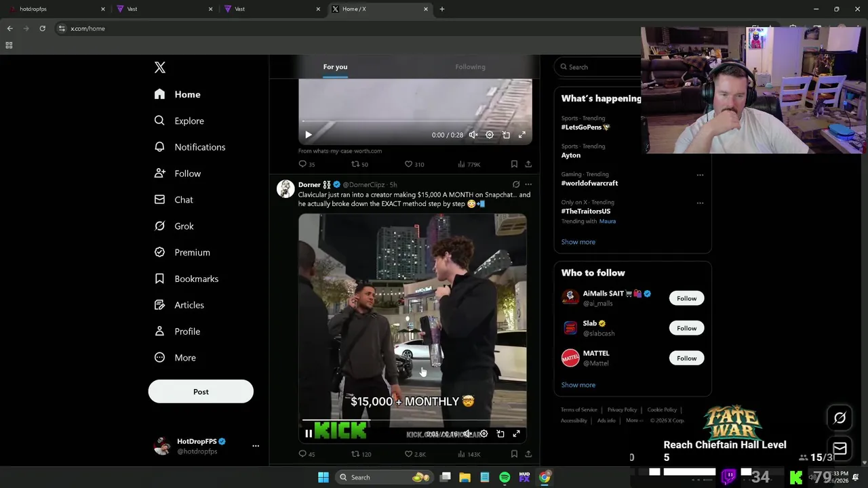Switch to the Following tab
The image size is (868, 488).
470,66
